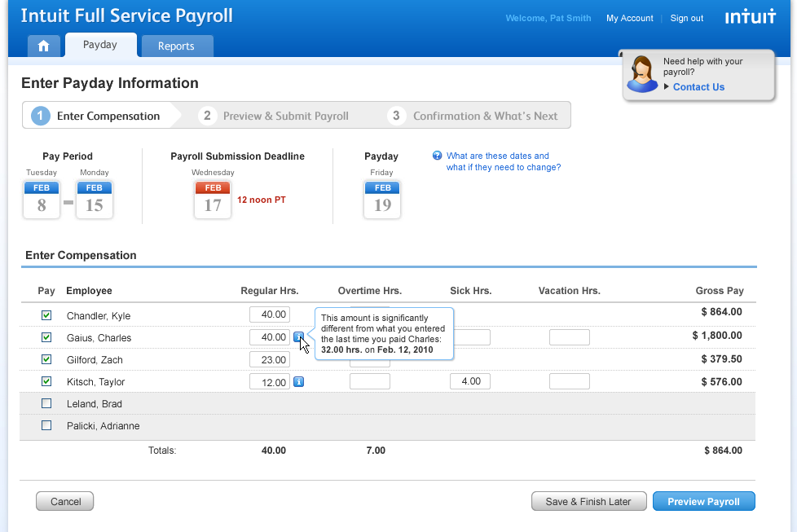Click the Intuit logo in header
This screenshot has height=532, width=797.
click(750, 18)
